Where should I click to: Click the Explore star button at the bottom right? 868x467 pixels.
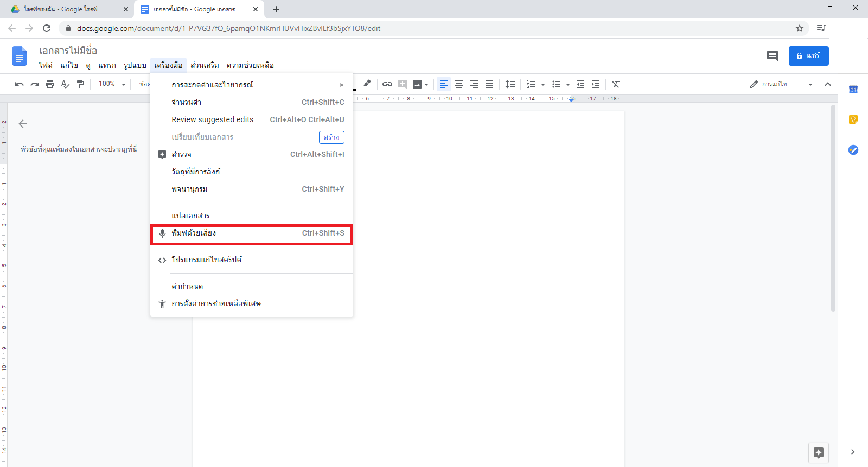tap(819, 452)
